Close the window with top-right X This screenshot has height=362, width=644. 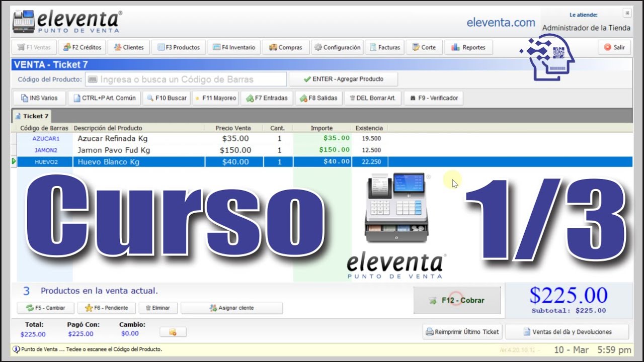point(627,13)
